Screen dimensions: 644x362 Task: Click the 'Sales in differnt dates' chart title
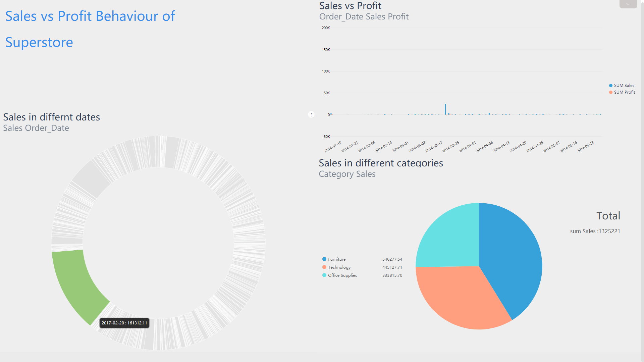click(52, 117)
